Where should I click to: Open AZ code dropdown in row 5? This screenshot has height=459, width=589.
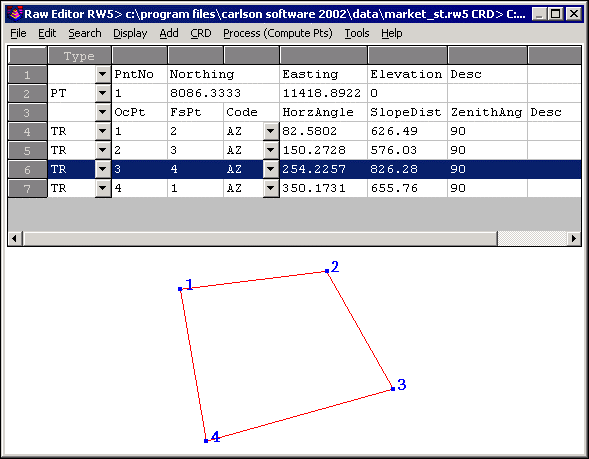tap(270, 150)
